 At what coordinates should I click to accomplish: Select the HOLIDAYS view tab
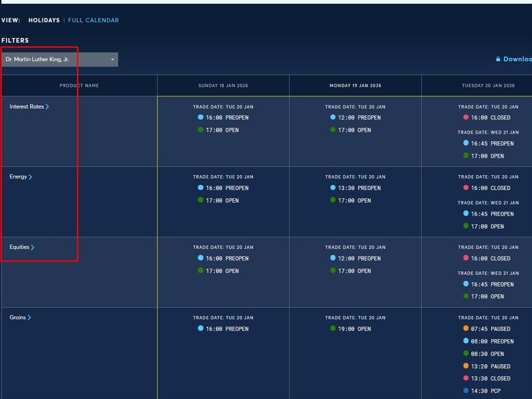[x=44, y=20]
